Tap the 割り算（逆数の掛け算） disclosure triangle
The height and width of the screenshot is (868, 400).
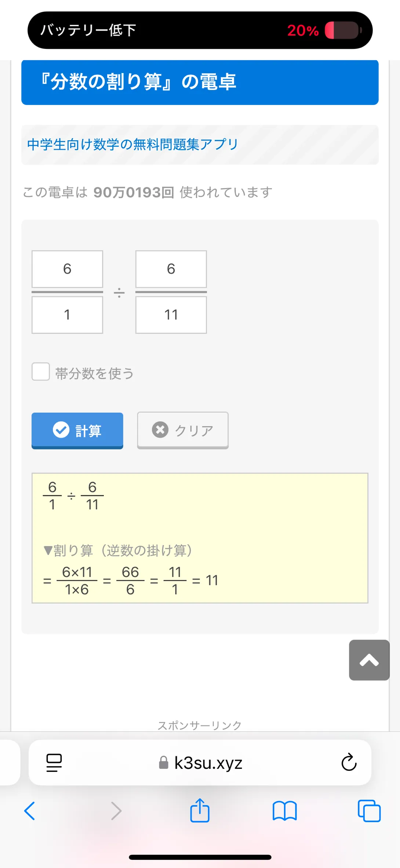[x=48, y=550]
